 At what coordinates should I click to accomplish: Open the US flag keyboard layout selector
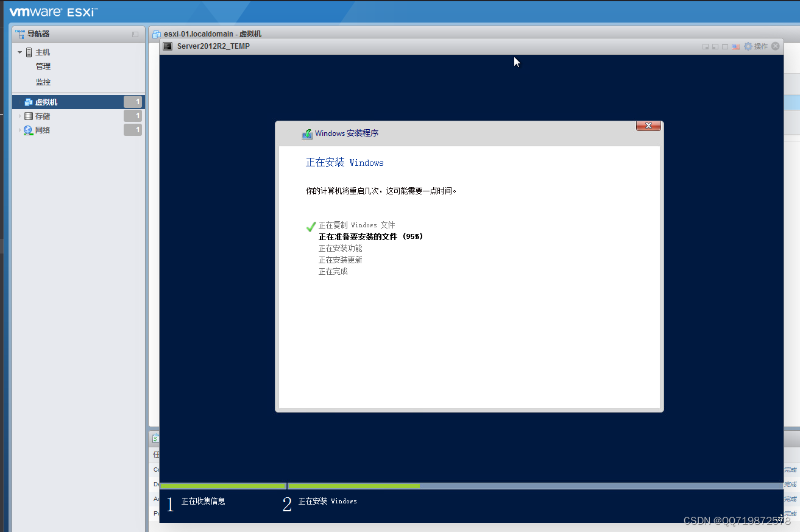click(x=735, y=46)
